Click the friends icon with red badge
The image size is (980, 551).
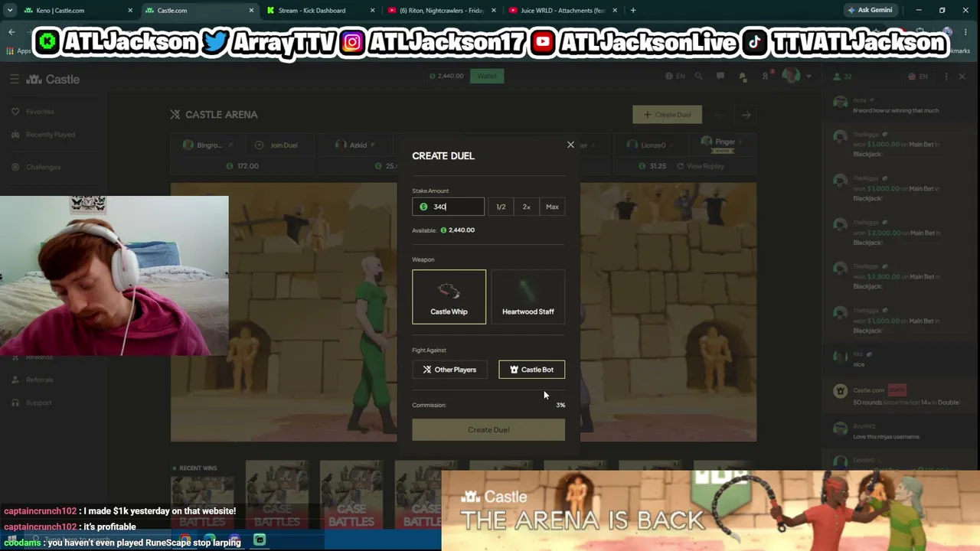coord(766,76)
